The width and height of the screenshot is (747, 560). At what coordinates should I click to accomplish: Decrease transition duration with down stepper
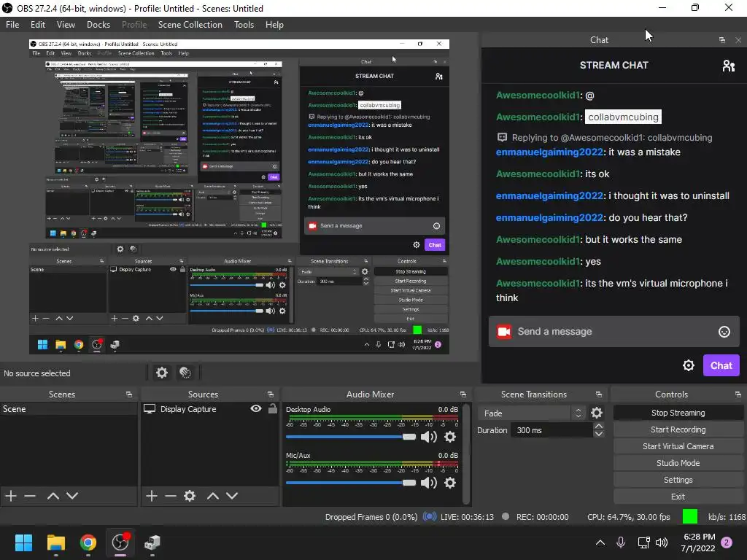coord(599,434)
